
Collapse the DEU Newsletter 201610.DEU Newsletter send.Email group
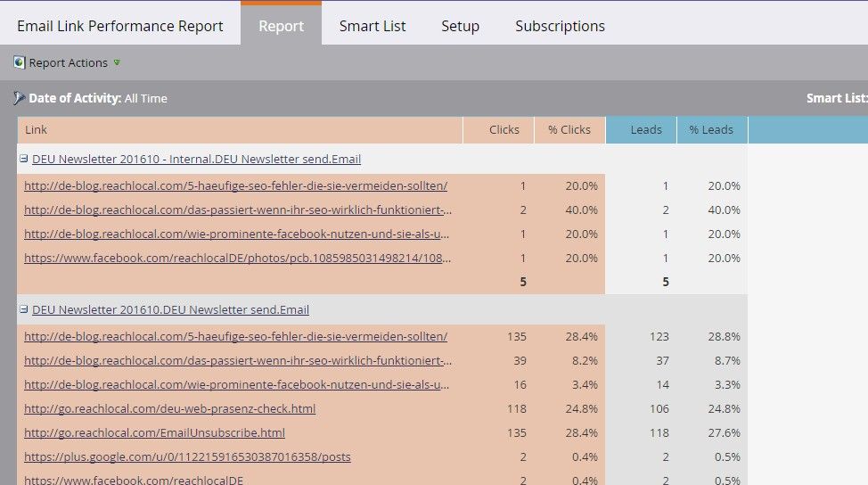pos(24,310)
